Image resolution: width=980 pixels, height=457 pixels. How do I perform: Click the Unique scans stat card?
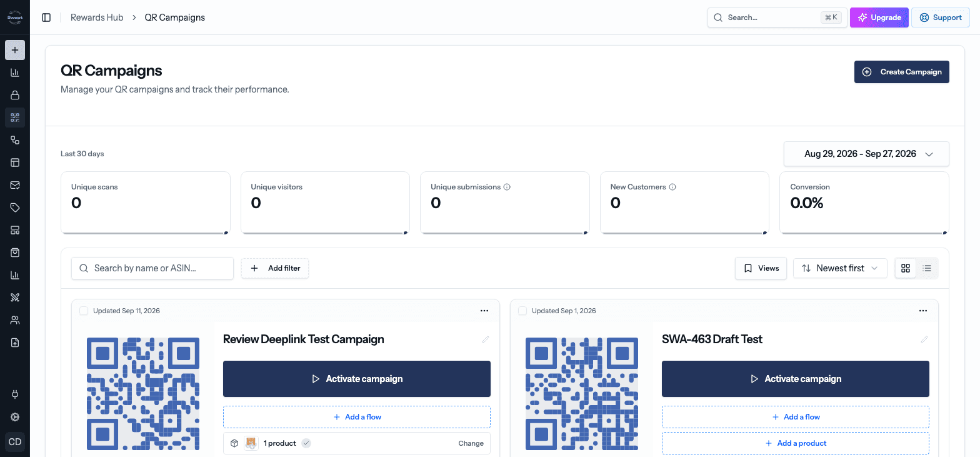point(145,203)
